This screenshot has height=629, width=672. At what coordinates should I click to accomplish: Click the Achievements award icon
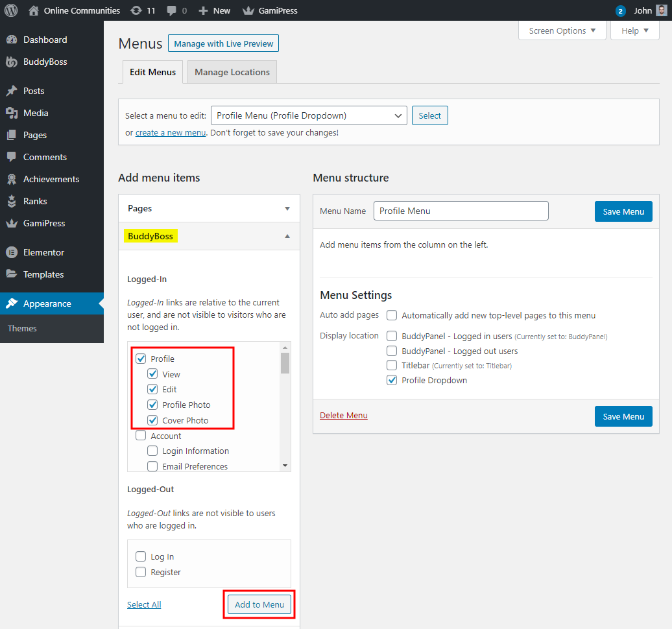(x=12, y=179)
